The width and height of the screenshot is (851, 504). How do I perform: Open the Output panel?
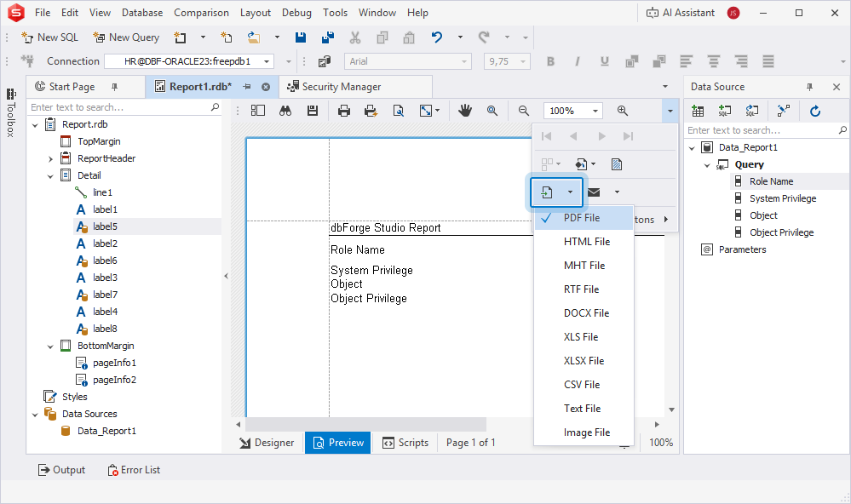[61, 470]
